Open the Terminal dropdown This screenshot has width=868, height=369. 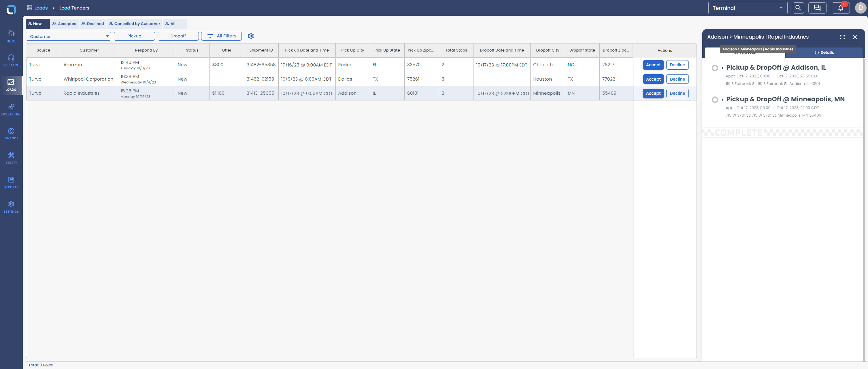(x=748, y=8)
